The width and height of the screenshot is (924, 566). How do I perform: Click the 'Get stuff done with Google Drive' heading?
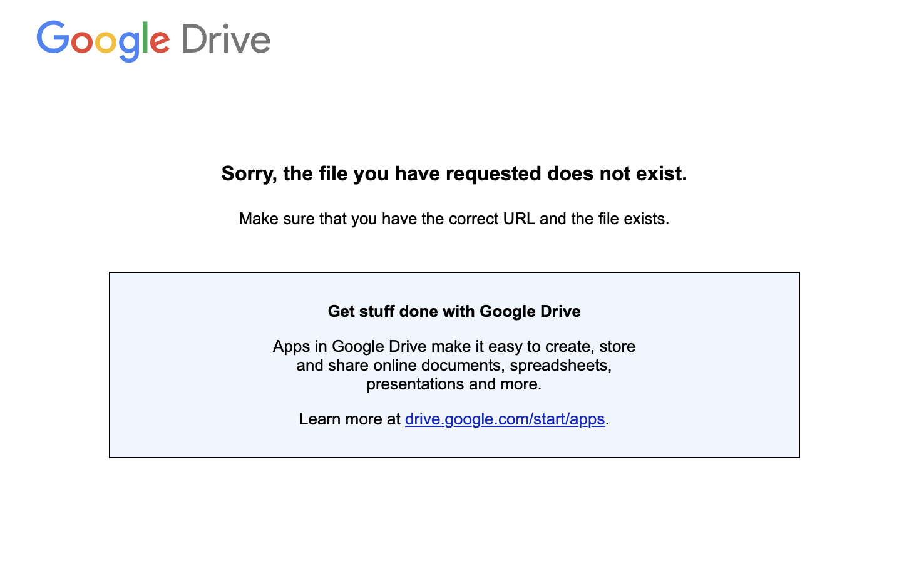point(454,311)
